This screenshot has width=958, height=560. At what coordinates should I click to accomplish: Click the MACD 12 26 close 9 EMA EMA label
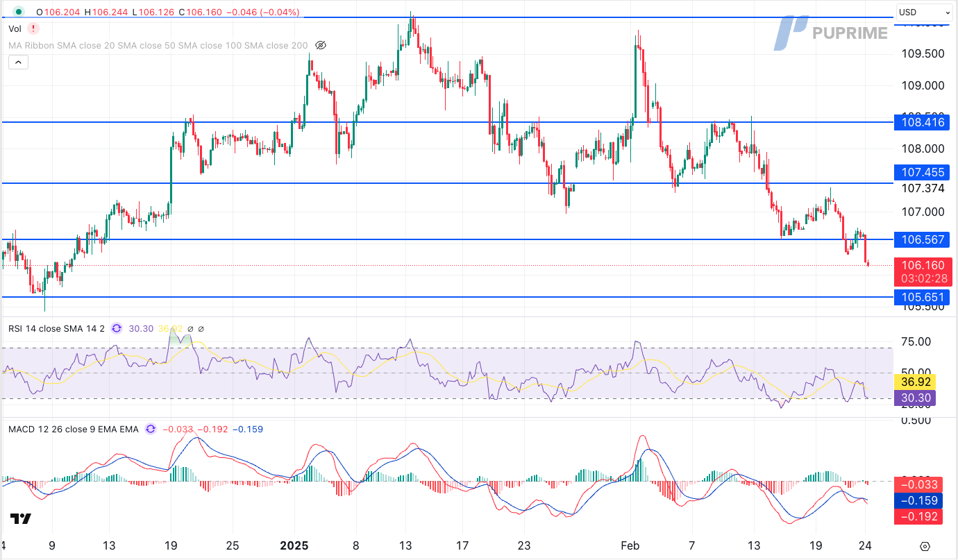(73, 429)
